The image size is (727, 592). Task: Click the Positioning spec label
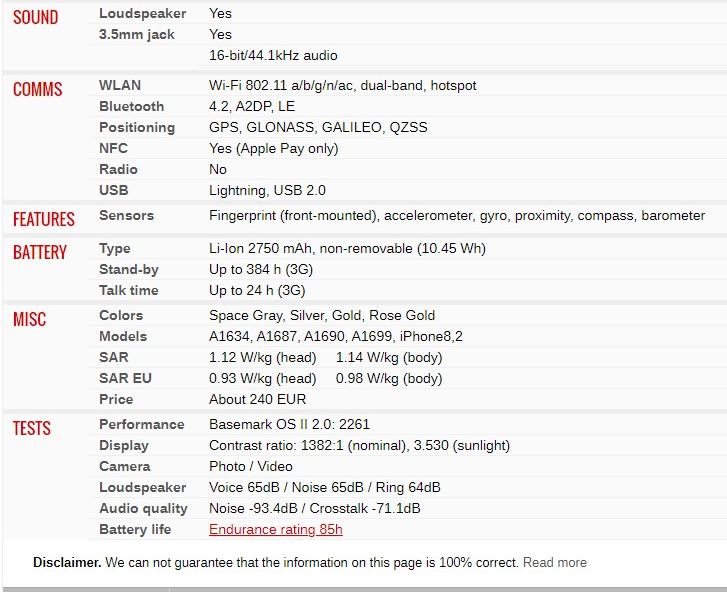[x=137, y=127]
